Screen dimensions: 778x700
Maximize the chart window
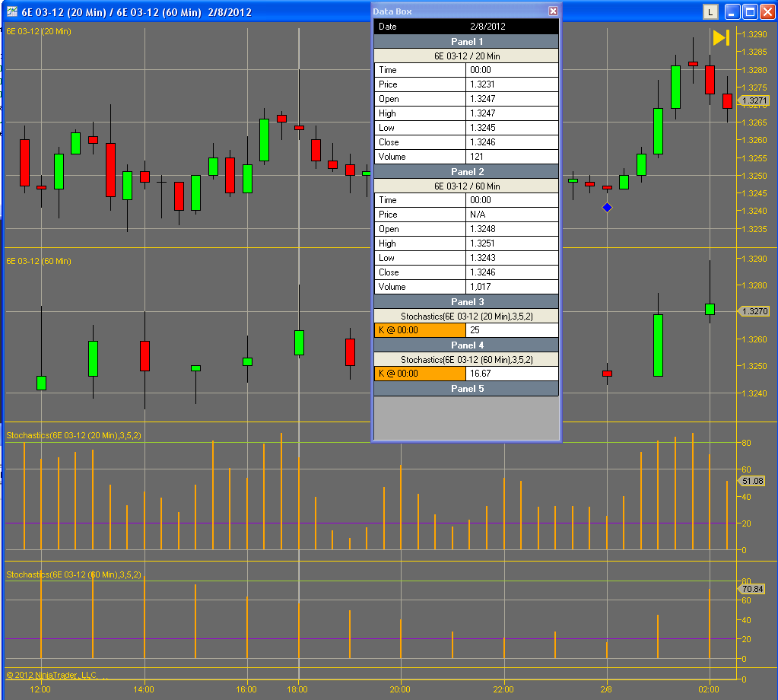pos(750,11)
